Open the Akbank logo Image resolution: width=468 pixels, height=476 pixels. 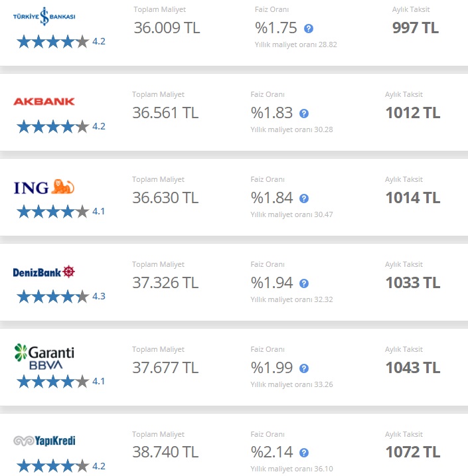point(44,102)
